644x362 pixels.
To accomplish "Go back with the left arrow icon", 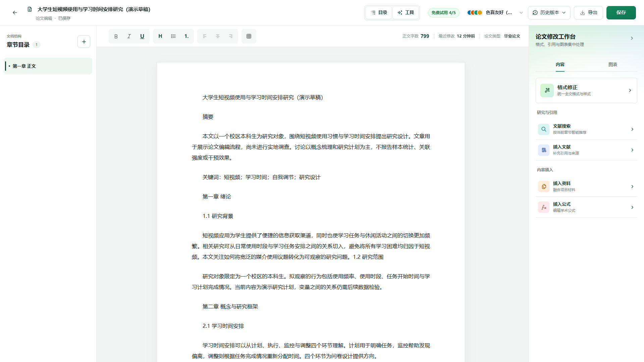I will (x=15, y=12).
